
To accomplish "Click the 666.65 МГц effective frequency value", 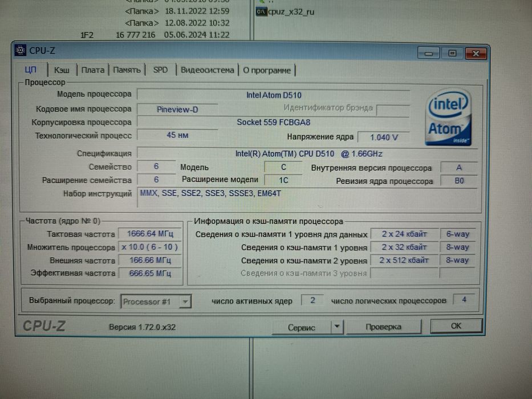I will coord(150,273).
